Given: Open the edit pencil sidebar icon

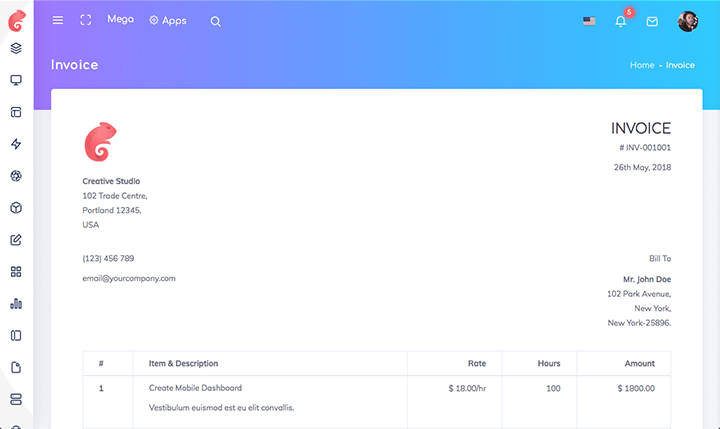Looking at the screenshot, I should pos(16,240).
